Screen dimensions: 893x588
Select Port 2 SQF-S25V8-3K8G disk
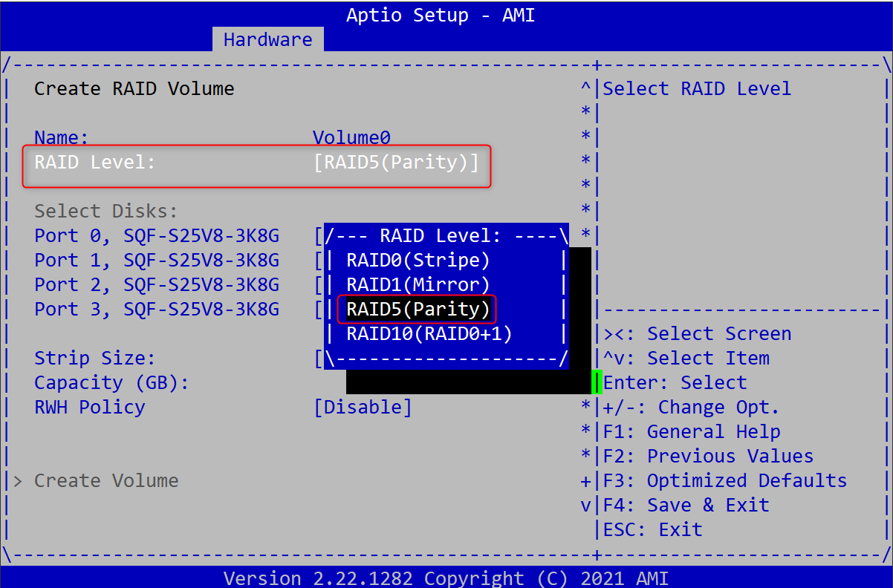156,285
